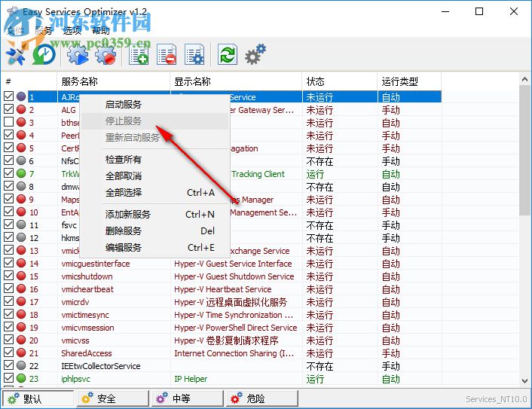This screenshot has width=532, height=409.
Task: Sort by # column header
Action: coord(29,81)
